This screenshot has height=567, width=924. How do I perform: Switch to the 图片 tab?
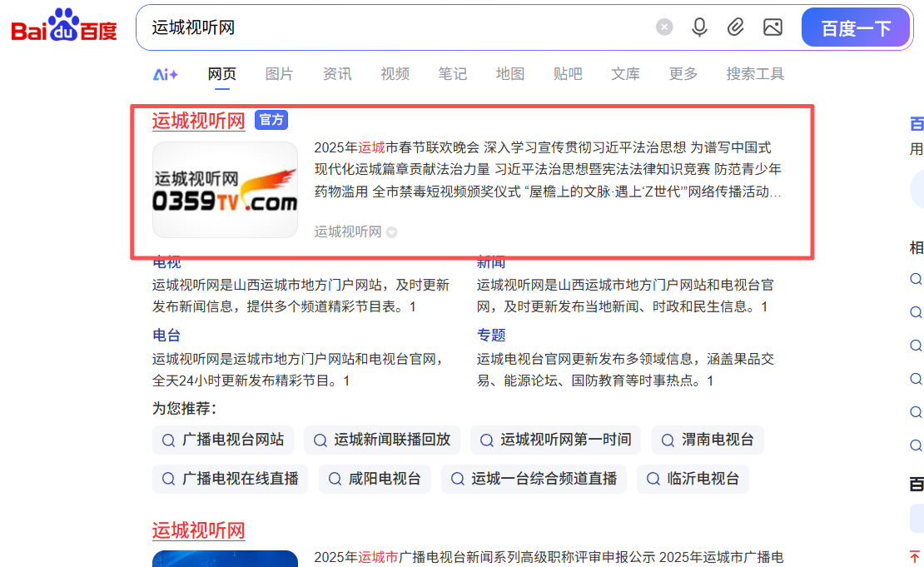(279, 74)
